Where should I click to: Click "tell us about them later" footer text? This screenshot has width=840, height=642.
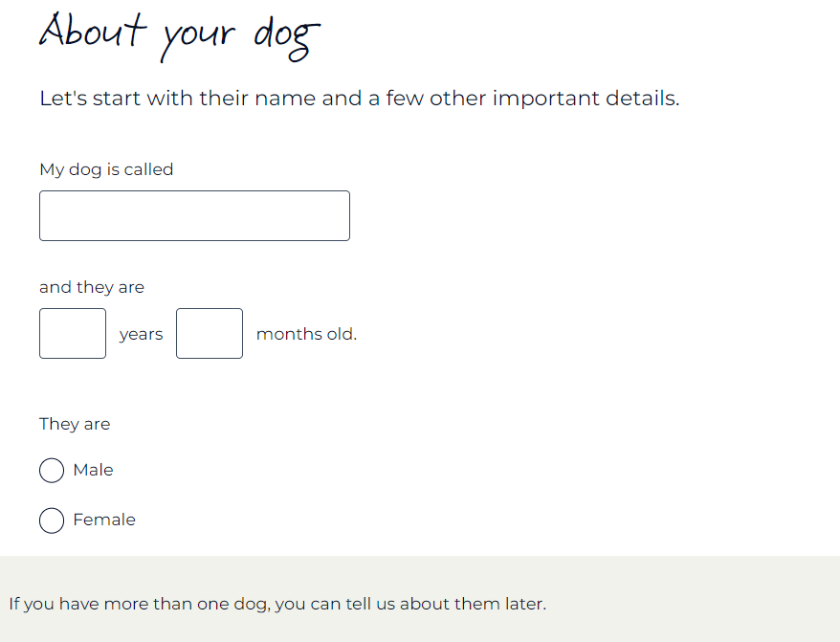click(446, 604)
